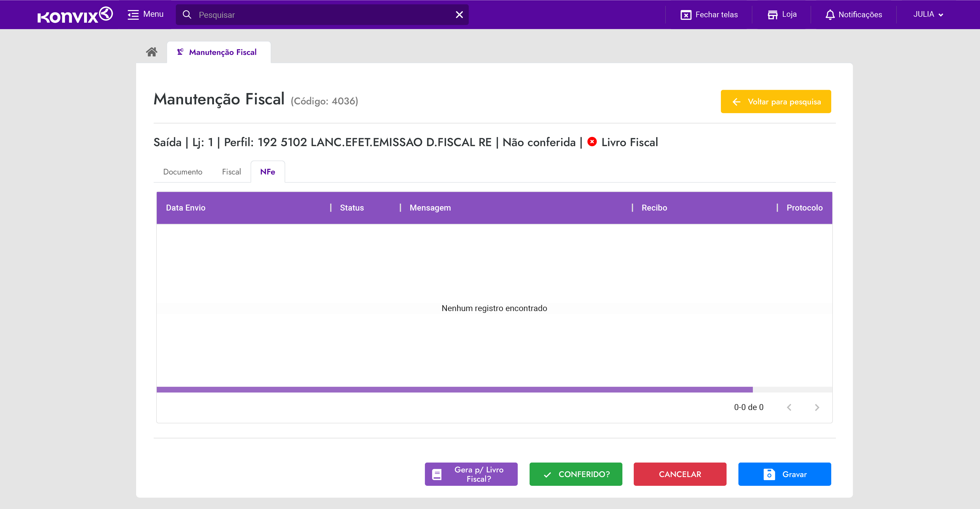This screenshot has height=509, width=980.
Task: Expand the JULIA user dropdown
Action: (x=928, y=14)
